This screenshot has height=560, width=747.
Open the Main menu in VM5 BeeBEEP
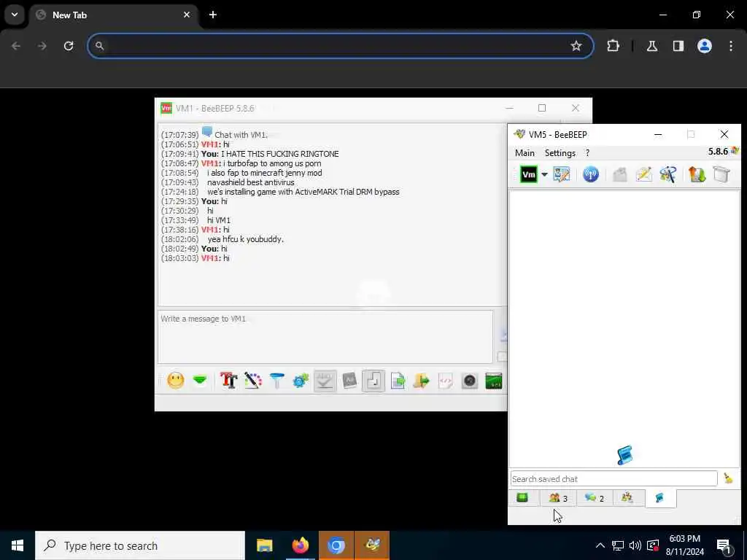tap(525, 153)
